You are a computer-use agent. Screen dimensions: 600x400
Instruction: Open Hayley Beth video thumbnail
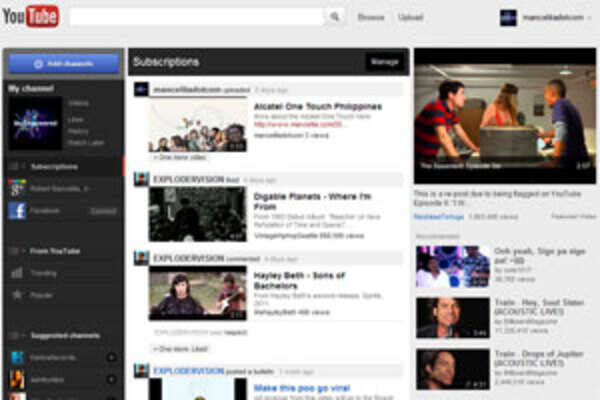(x=198, y=293)
